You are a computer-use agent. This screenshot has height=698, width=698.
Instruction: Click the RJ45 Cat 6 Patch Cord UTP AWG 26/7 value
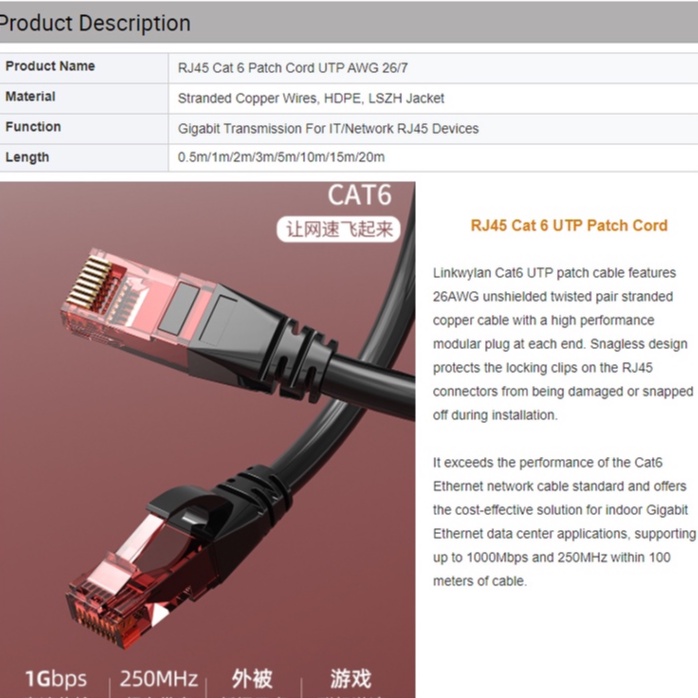pos(292,68)
